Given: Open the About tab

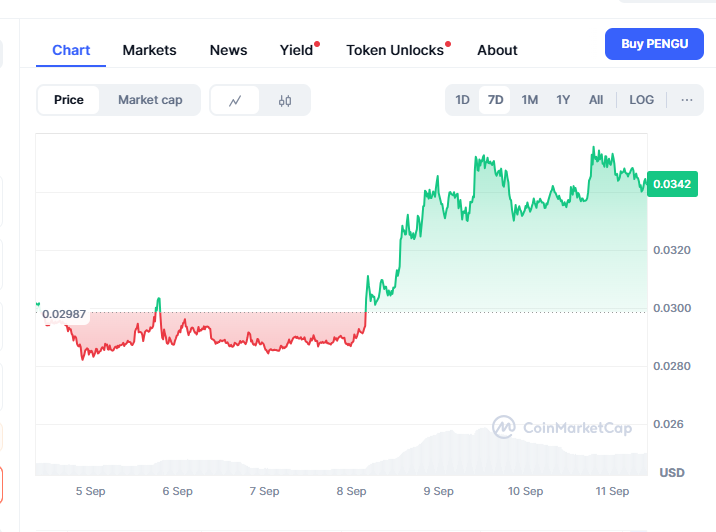Looking at the screenshot, I should (x=497, y=50).
